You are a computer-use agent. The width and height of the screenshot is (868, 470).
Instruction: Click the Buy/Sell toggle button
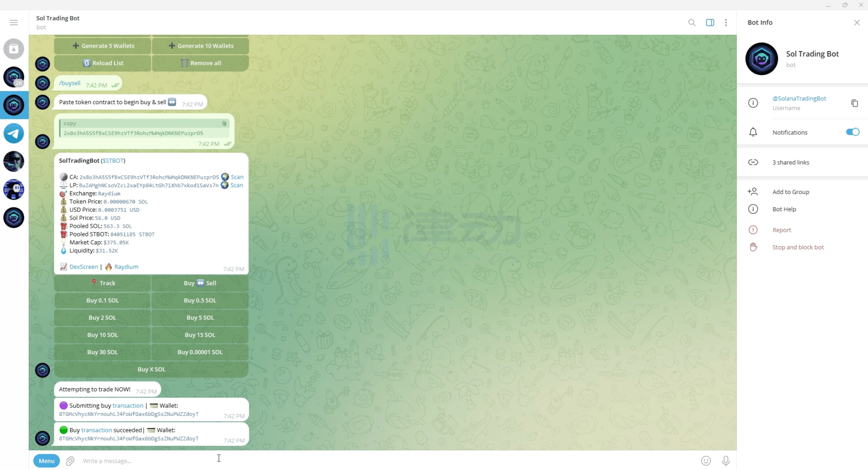200,283
